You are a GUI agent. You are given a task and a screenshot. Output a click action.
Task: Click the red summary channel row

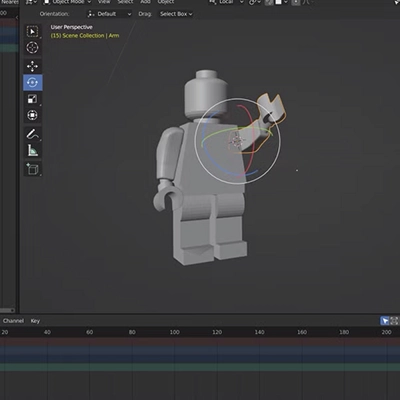(x=200, y=341)
